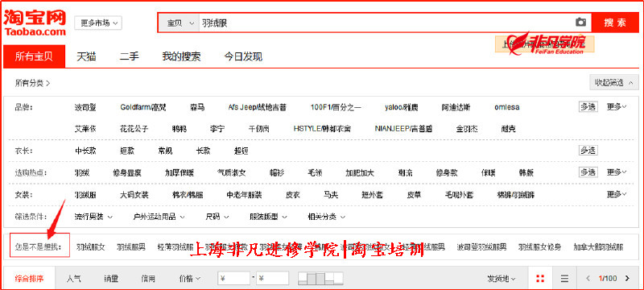Screen dimensions: 644x290
Task: Expand 更多 in 选购热点 row
Action: pyautogui.click(x=617, y=172)
